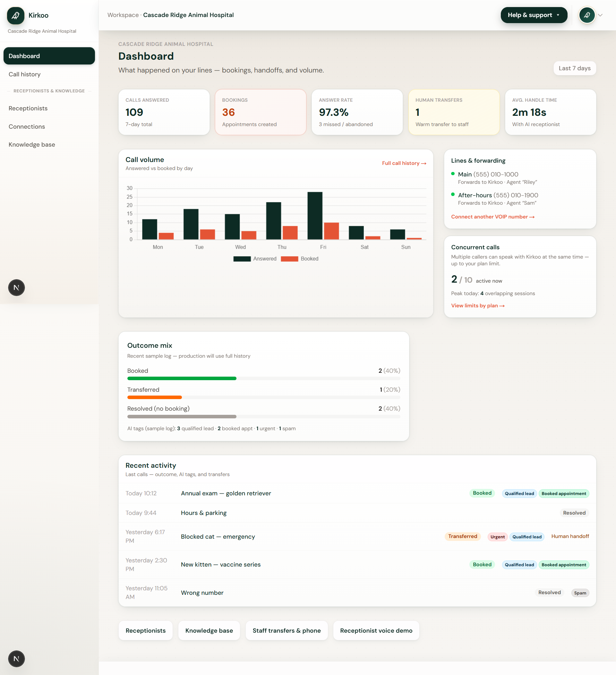Click View limits by plan link

pos(478,306)
